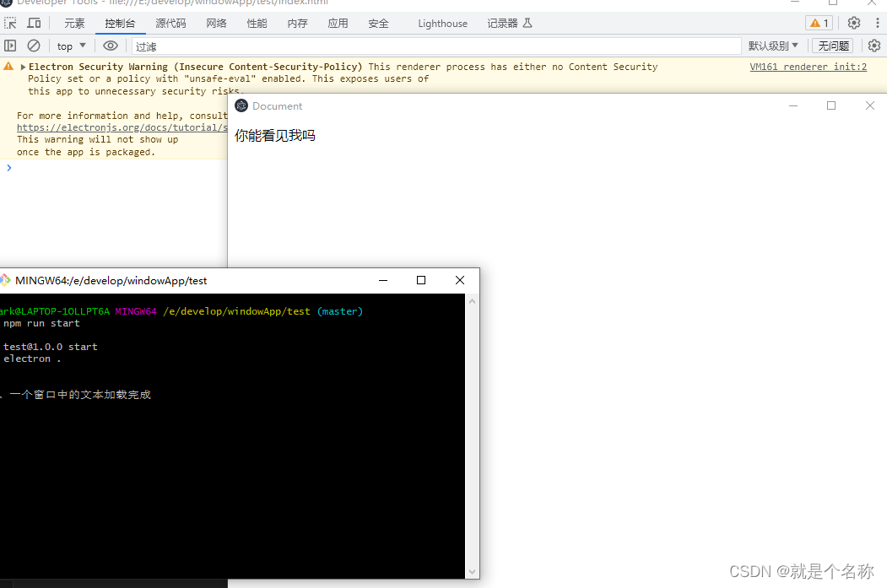Expand the Electron Security Warning message arrow
The image size is (887, 588).
pos(23,67)
